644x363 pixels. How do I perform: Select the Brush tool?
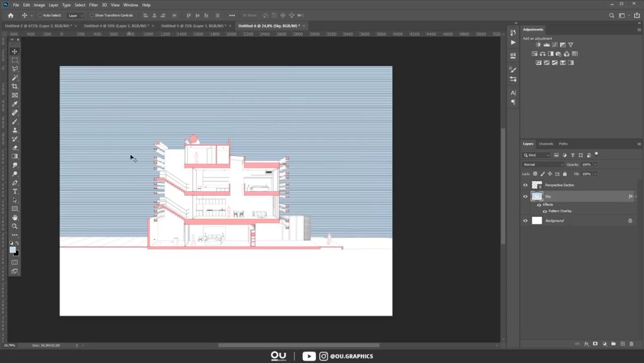point(15,121)
